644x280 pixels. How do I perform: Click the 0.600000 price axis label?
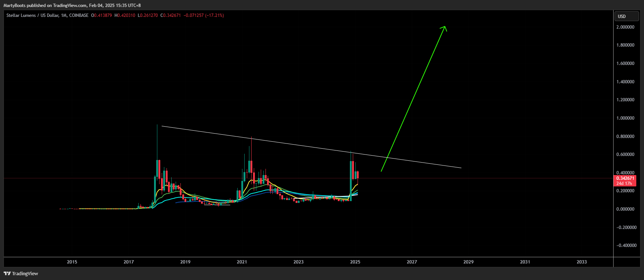pyautogui.click(x=625, y=154)
